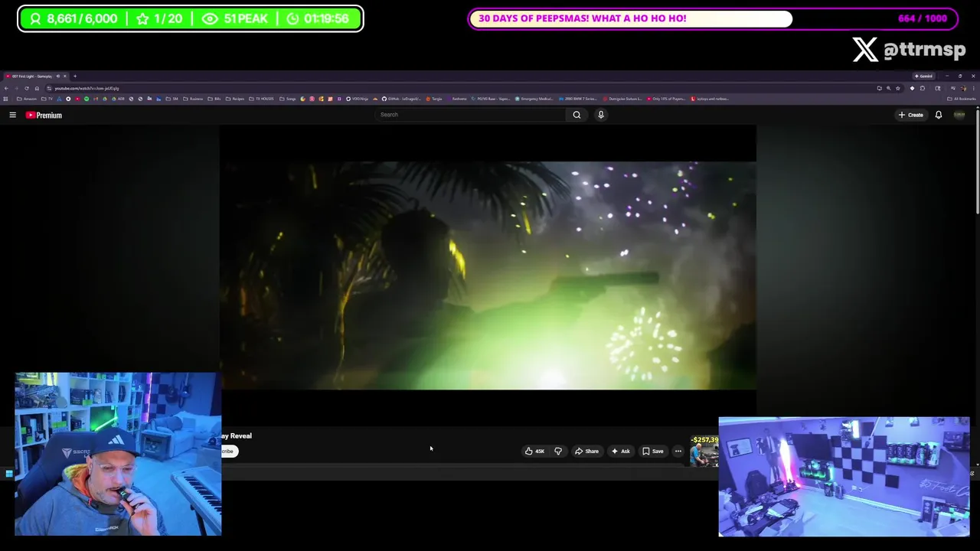The width and height of the screenshot is (980, 551).
Task: Click the YouTube search magnifier button
Action: [x=577, y=115]
